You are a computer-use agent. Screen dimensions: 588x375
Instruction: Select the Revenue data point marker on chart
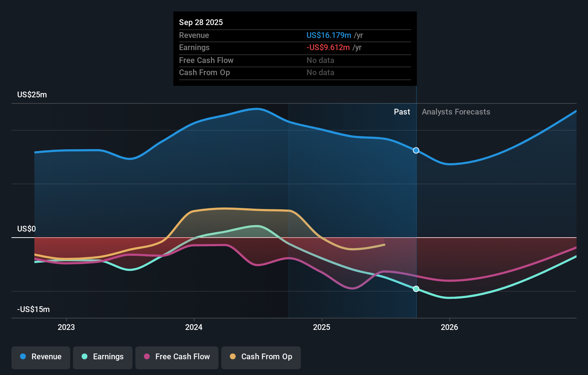(416, 151)
